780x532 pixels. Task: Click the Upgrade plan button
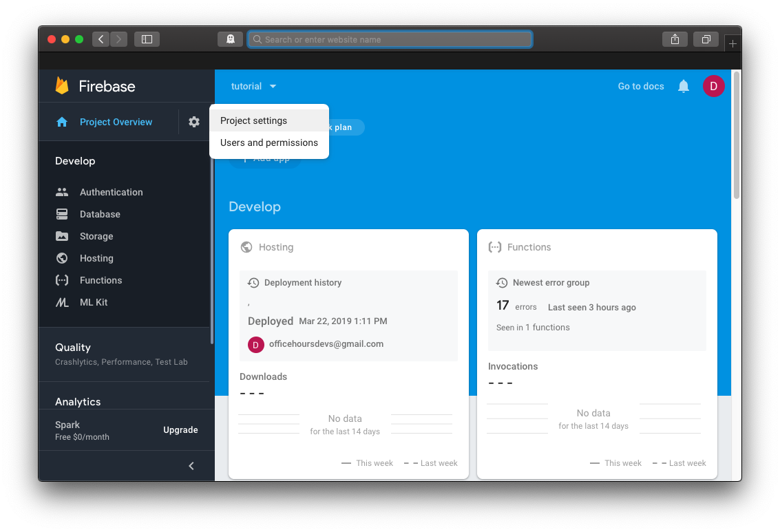click(x=180, y=430)
